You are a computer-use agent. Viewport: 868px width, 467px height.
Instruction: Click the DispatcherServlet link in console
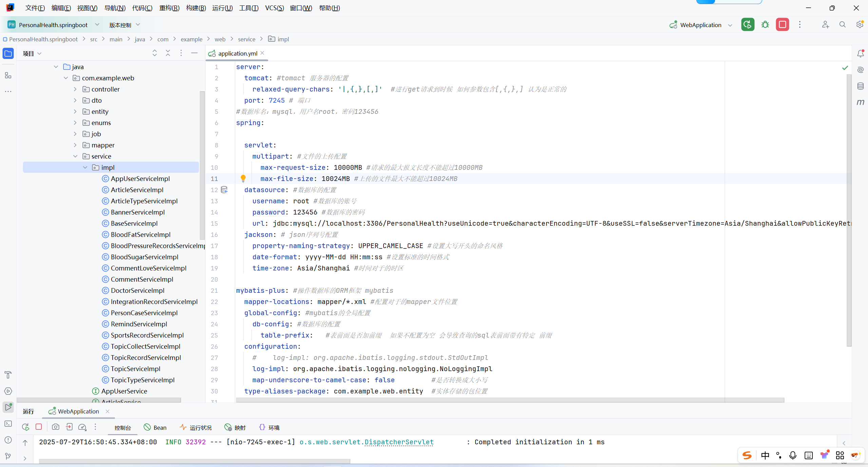pyautogui.click(x=399, y=442)
